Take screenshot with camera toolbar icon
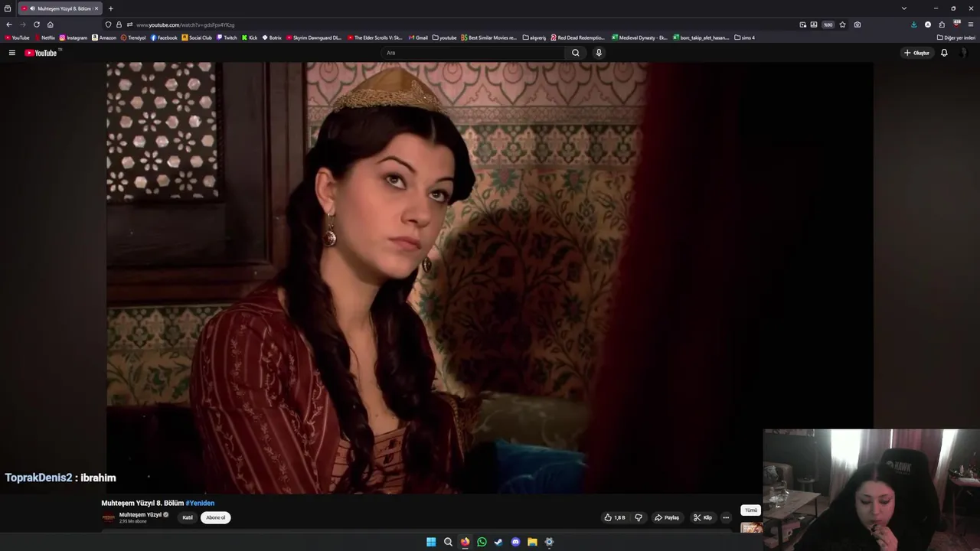This screenshot has height=551, width=980. (857, 24)
